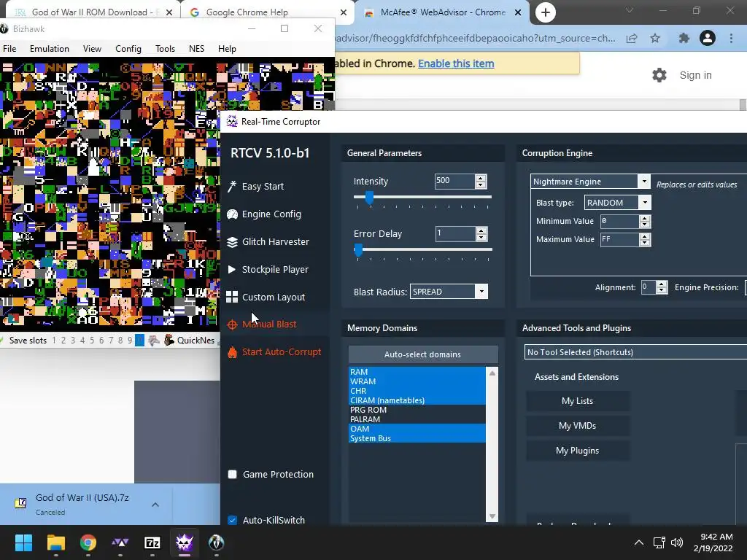This screenshot has height=560, width=747.
Task: Show hidden system tray icons
Action: (639, 542)
